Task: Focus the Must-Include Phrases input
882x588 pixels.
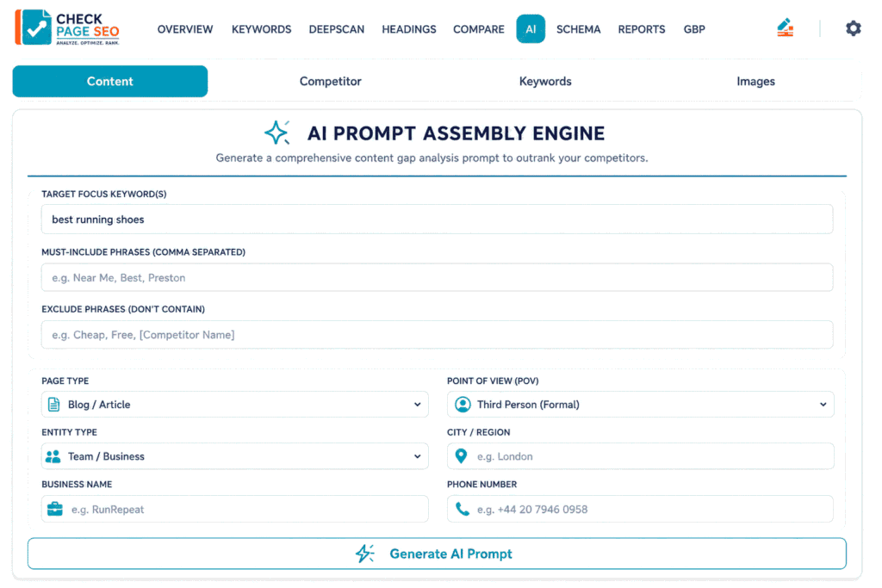Action: [437, 278]
